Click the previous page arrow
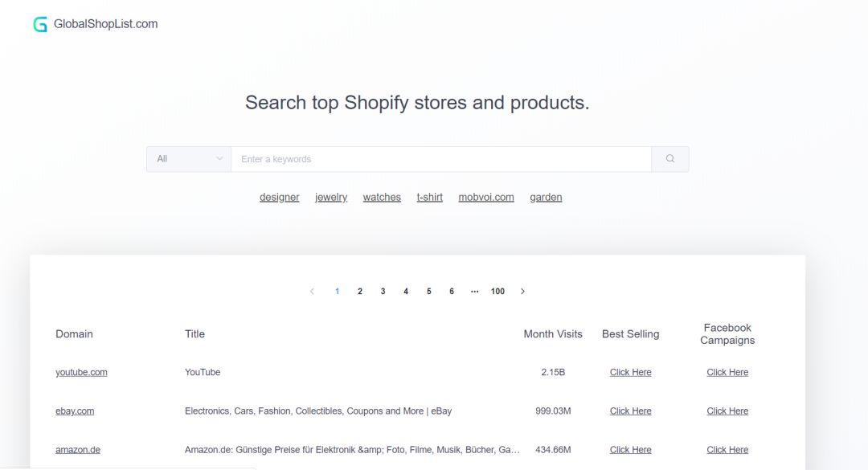The width and height of the screenshot is (868, 470). click(x=312, y=291)
